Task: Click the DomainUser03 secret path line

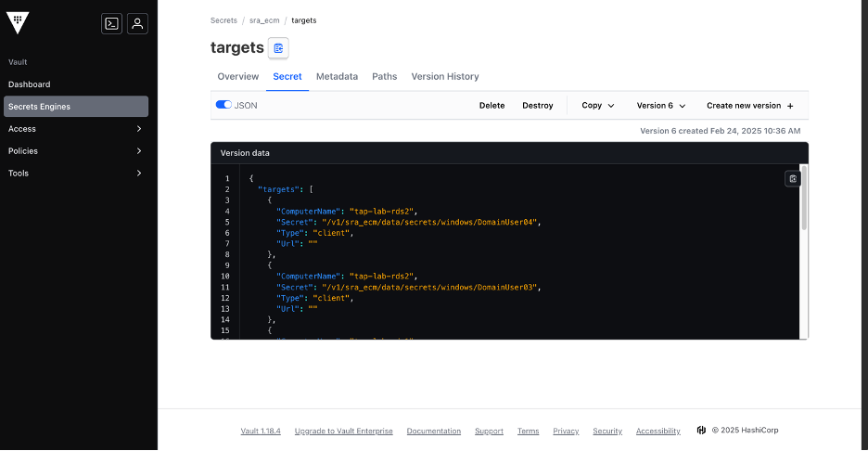Action: click(x=409, y=287)
